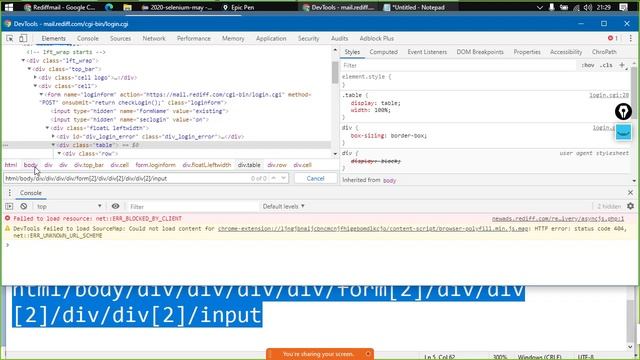Click the XPath search input field
The image size is (640, 360).
pos(127,178)
